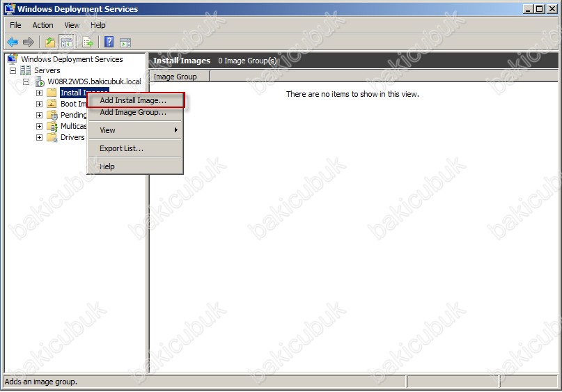The width and height of the screenshot is (562, 392).
Task: Select the Windows Deployment Services tree label
Action: (x=72, y=59)
